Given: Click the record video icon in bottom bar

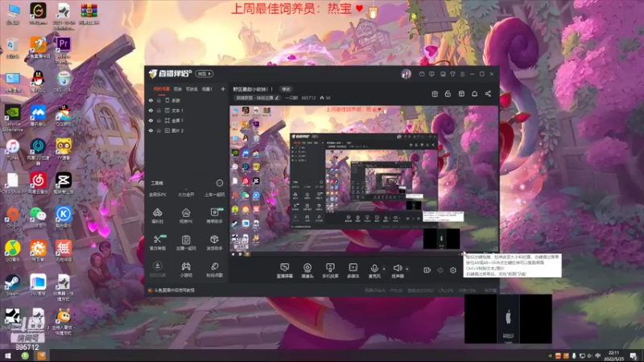Looking at the screenshot, I should click(x=427, y=270).
